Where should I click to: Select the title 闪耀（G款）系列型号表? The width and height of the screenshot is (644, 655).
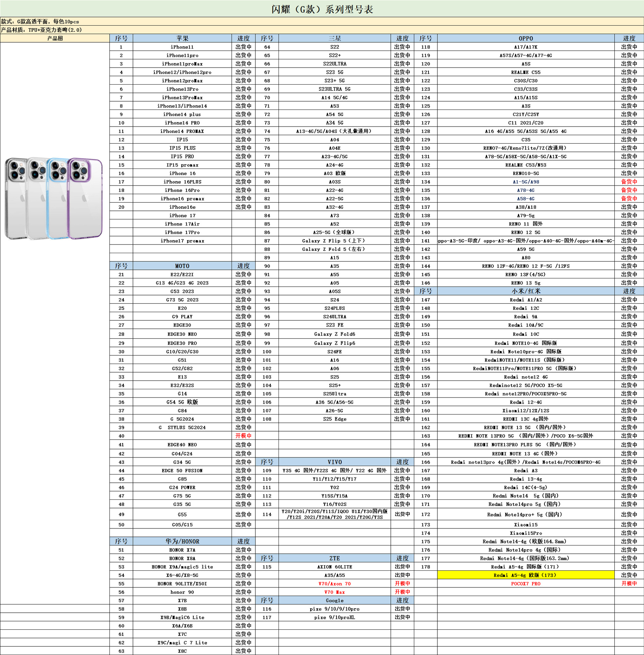[322, 9]
